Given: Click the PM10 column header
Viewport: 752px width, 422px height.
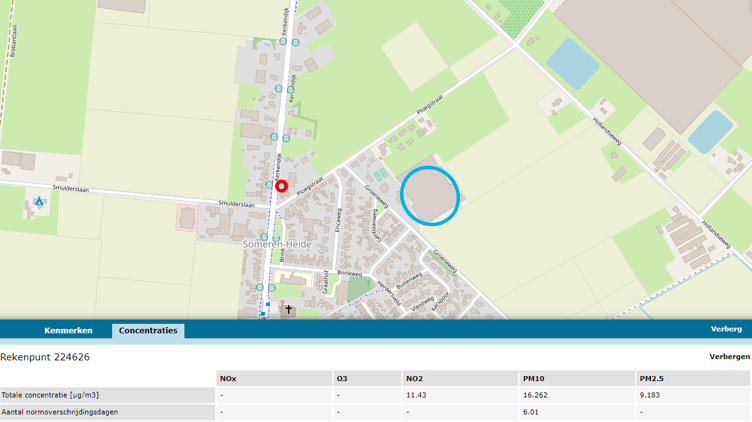Looking at the screenshot, I should pos(577,379).
